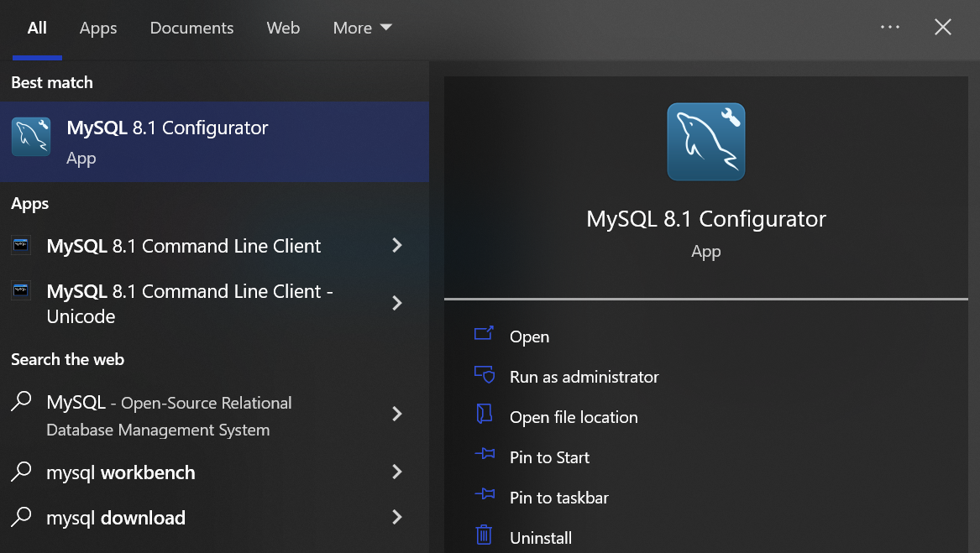Click the MySQL 8.1 Configurator dolphin icon
Viewport: 980px width, 553px height.
pos(31,136)
